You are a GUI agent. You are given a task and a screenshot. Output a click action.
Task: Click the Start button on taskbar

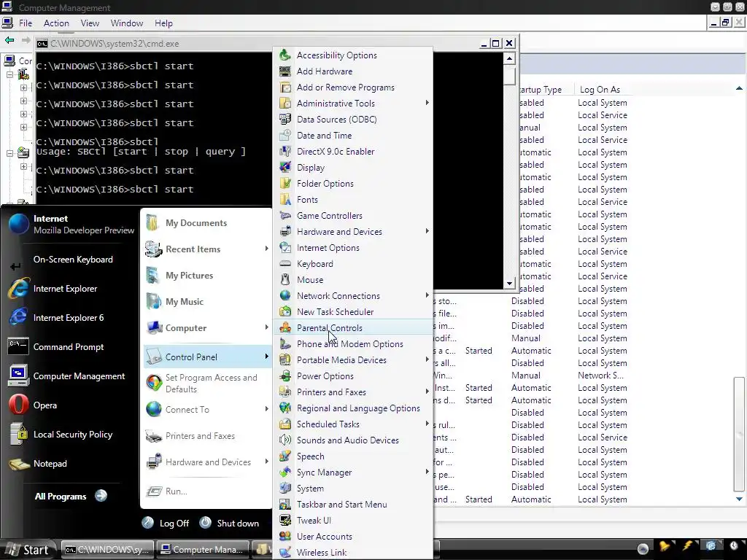pyautogui.click(x=28, y=550)
